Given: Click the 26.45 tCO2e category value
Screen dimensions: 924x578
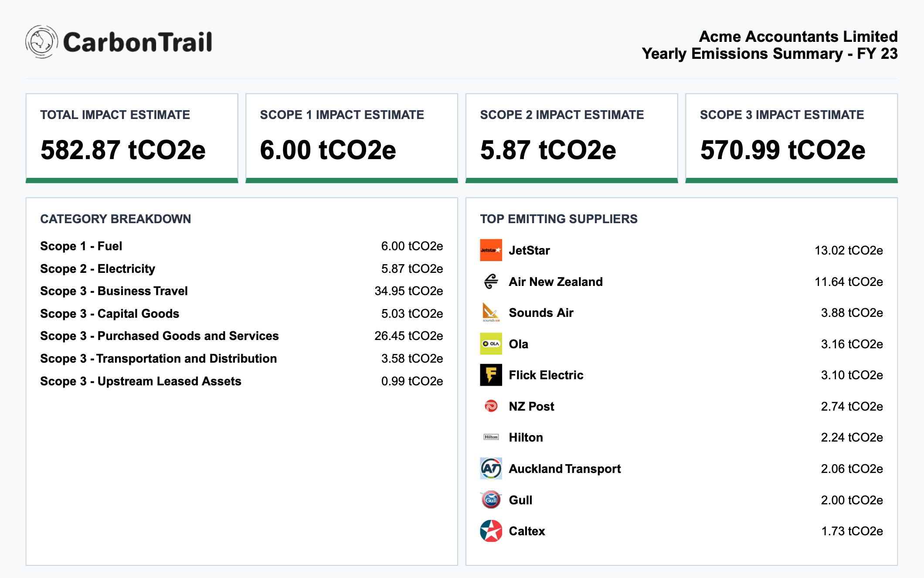Looking at the screenshot, I should tap(409, 336).
